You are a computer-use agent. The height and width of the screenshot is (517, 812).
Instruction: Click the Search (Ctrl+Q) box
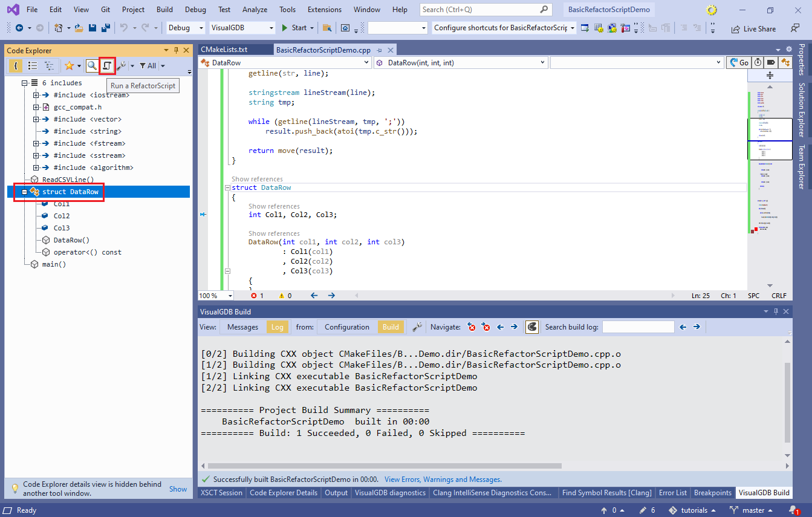[486, 10]
